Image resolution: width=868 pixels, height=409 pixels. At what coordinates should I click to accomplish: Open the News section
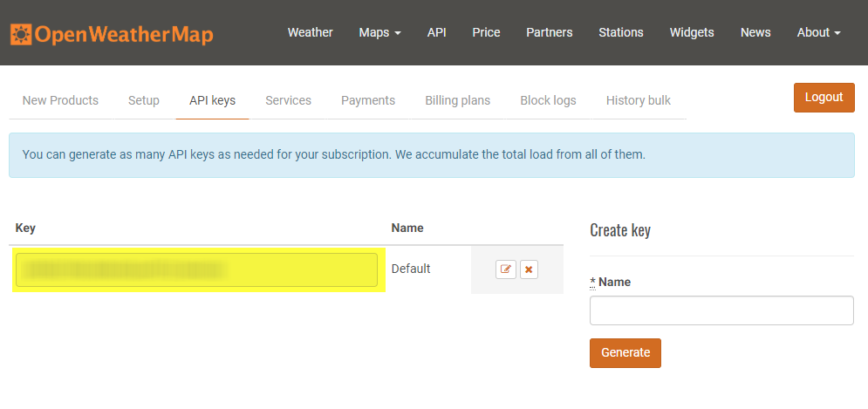pos(755,32)
